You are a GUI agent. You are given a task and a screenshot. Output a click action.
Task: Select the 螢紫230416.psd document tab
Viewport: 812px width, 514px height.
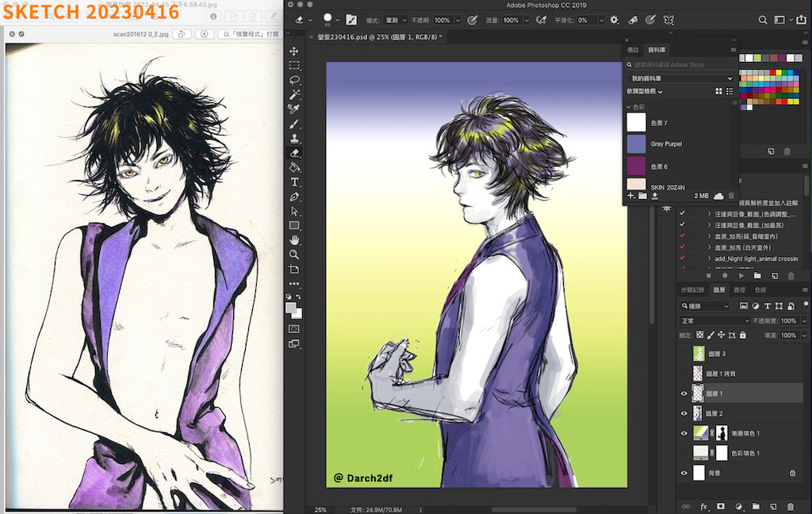click(x=380, y=36)
